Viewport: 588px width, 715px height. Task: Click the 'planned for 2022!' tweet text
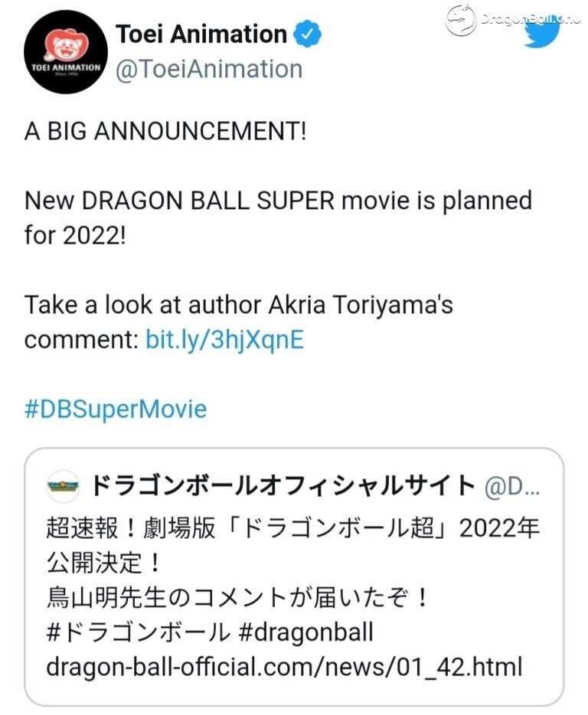point(278,218)
